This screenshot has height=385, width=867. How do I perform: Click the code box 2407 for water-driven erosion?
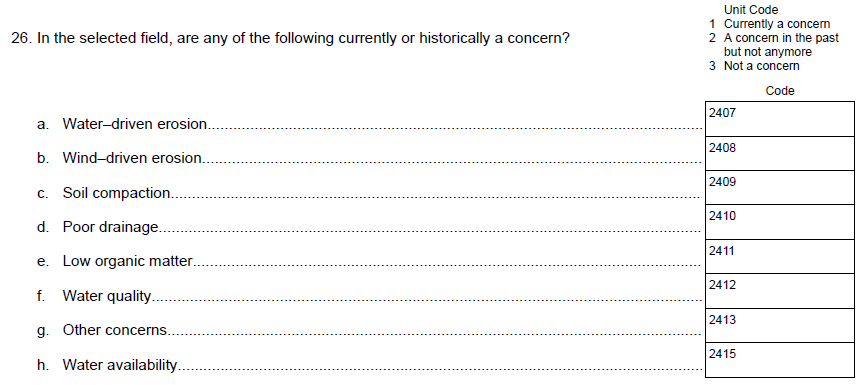tap(780, 119)
